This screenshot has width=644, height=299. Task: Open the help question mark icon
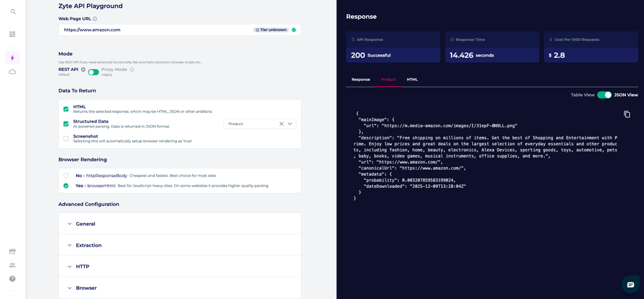pos(13,279)
